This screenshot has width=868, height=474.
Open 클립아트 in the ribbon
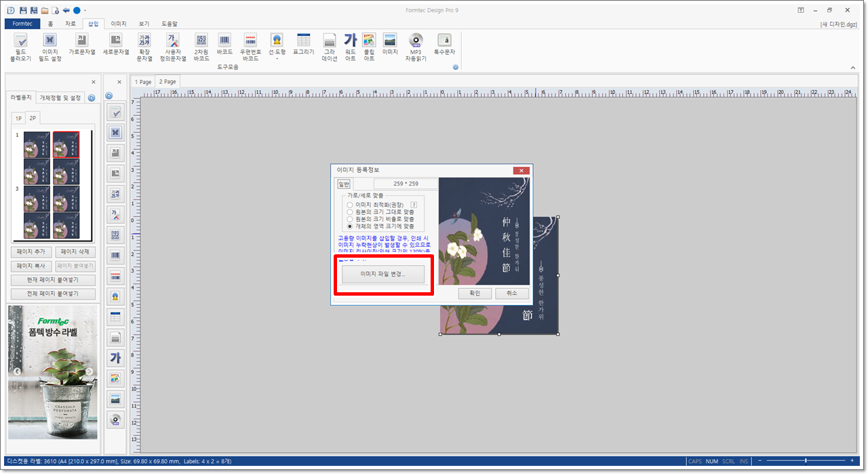(x=369, y=47)
